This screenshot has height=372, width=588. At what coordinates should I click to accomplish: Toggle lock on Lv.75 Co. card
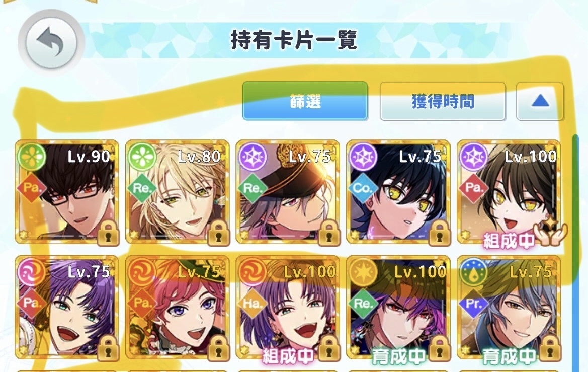(x=439, y=233)
